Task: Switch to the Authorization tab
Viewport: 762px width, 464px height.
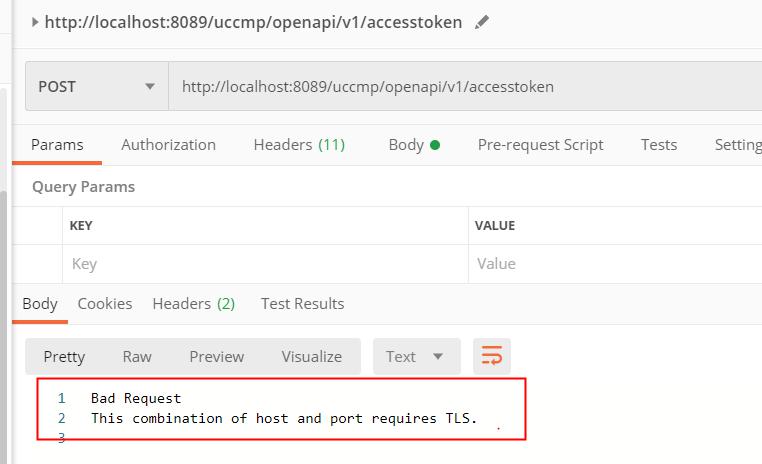Action: (168, 145)
